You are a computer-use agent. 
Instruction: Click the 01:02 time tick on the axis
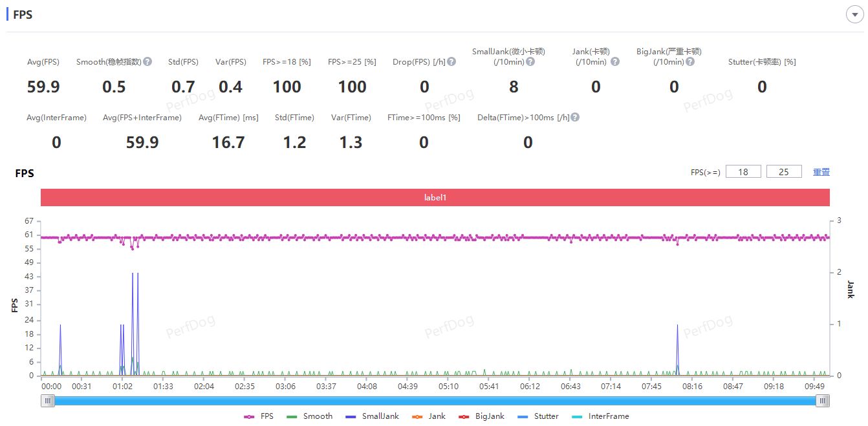point(122,387)
